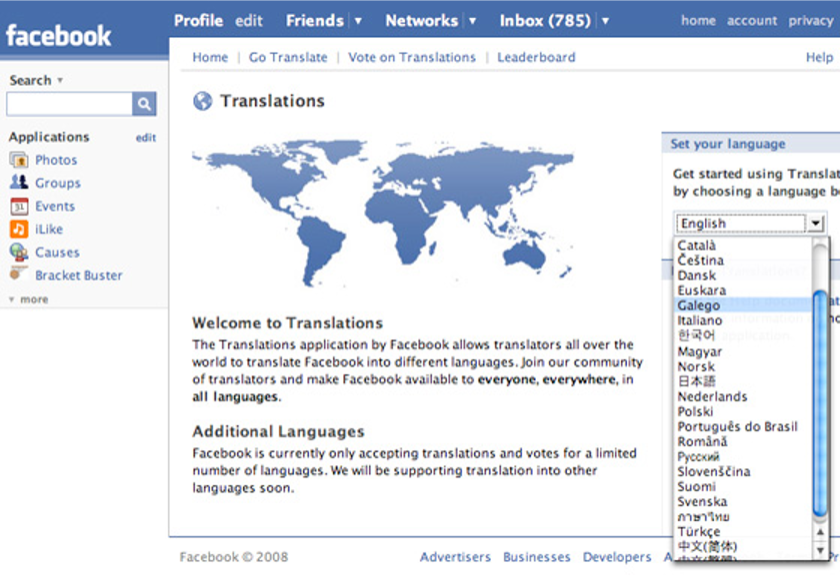
Task: Click the language list scrollbar thumb
Action: (820, 404)
